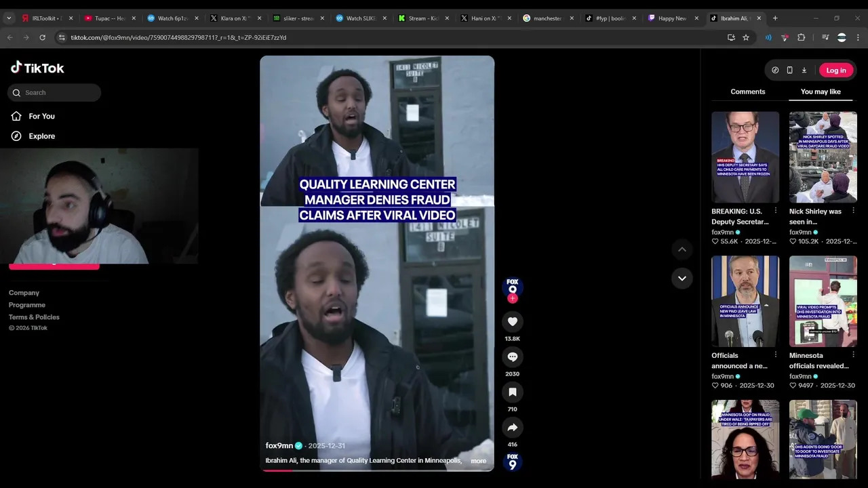Screen dimensions: 868x488
Task: Open options for Minnesota officials revealed video
Action: [x=853, y=354]
